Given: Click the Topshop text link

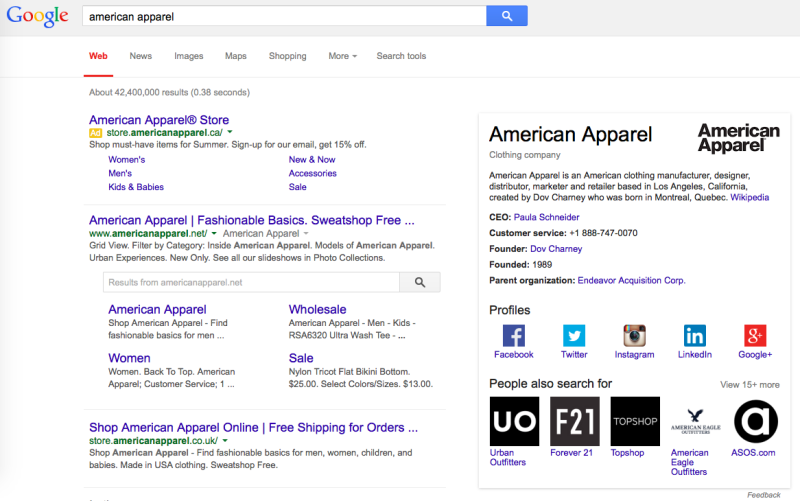Looking at the screenshot, I should point(628,453).
